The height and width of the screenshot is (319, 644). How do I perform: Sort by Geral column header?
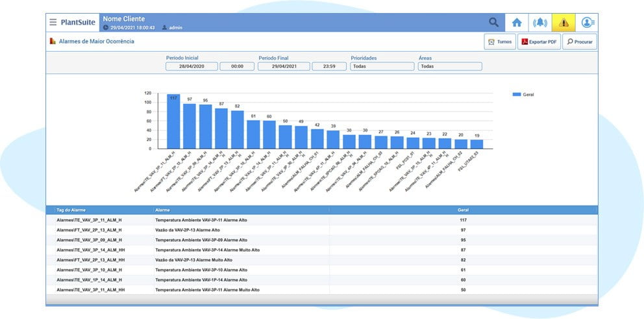463,210
